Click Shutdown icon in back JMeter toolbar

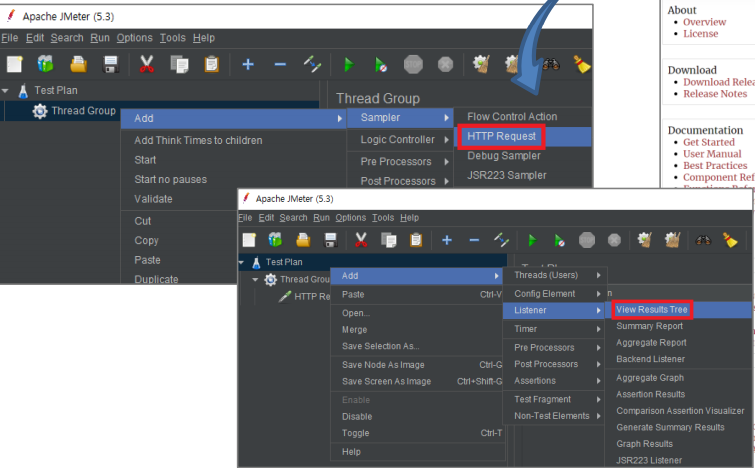coord(445,65)
